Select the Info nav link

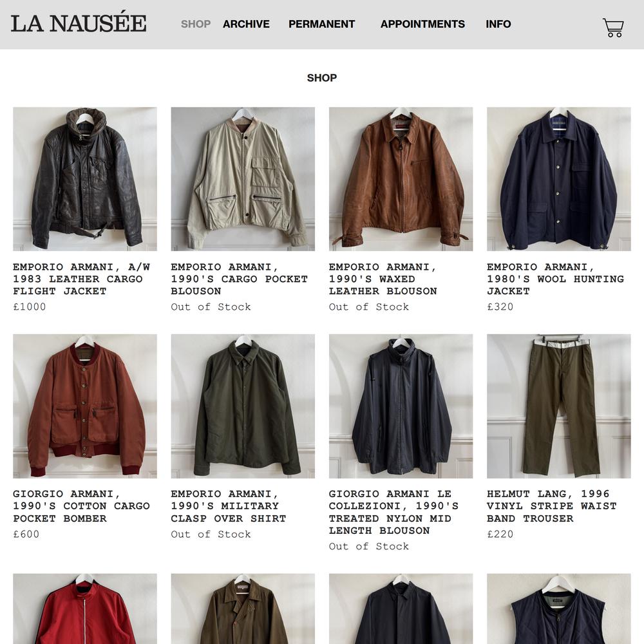coord(498,24)
